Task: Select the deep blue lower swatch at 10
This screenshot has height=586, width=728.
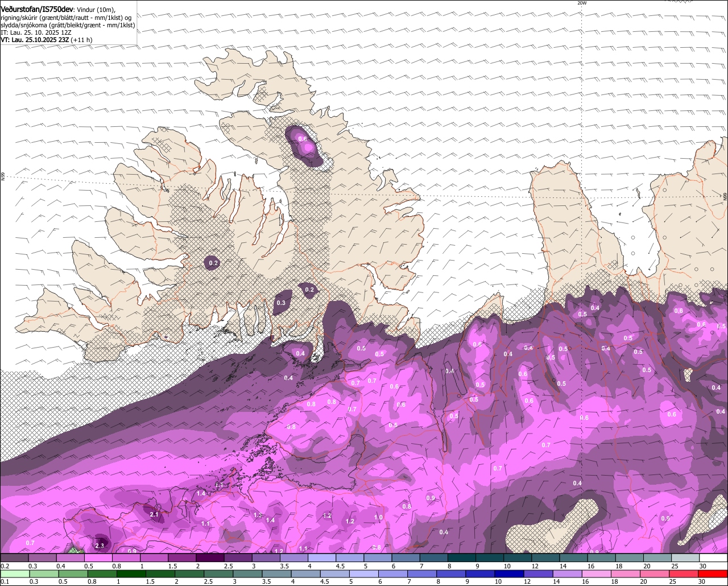Action: click(x=509, y=573)
